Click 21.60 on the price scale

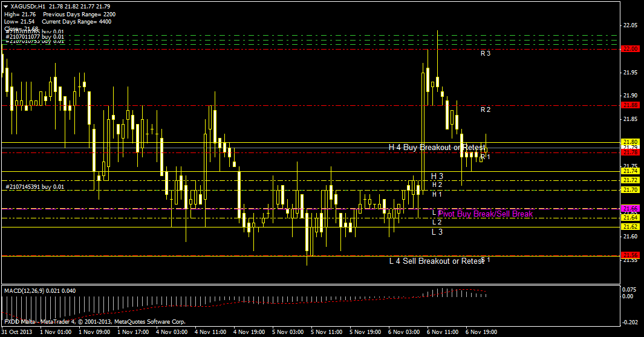(631, 237)
